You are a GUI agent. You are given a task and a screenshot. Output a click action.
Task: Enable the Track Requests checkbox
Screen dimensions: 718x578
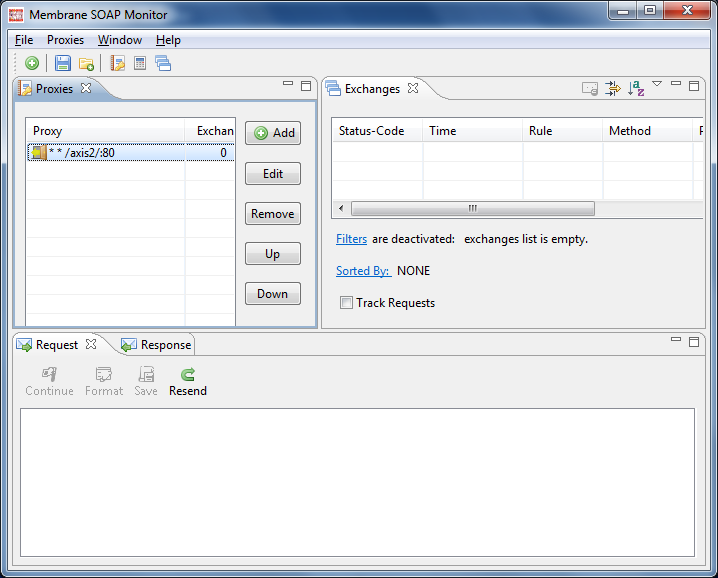tap(346, 303)
